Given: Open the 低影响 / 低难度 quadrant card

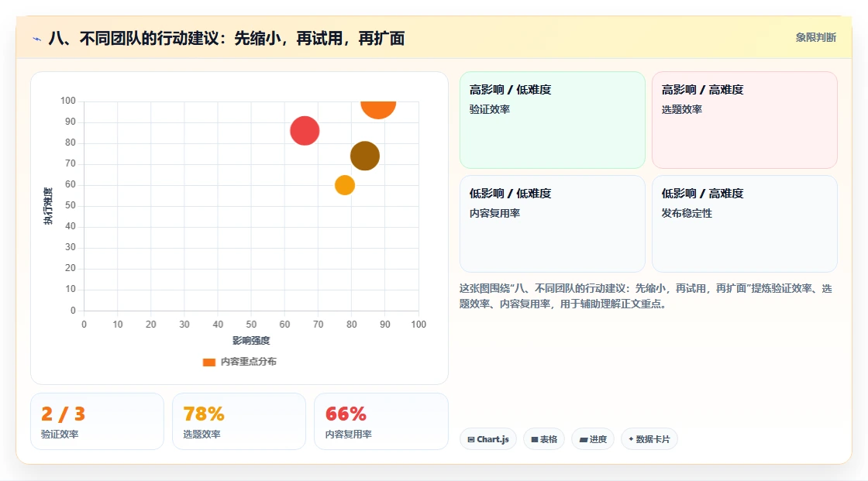Looking at the screenshot, I should pos(552,224).
